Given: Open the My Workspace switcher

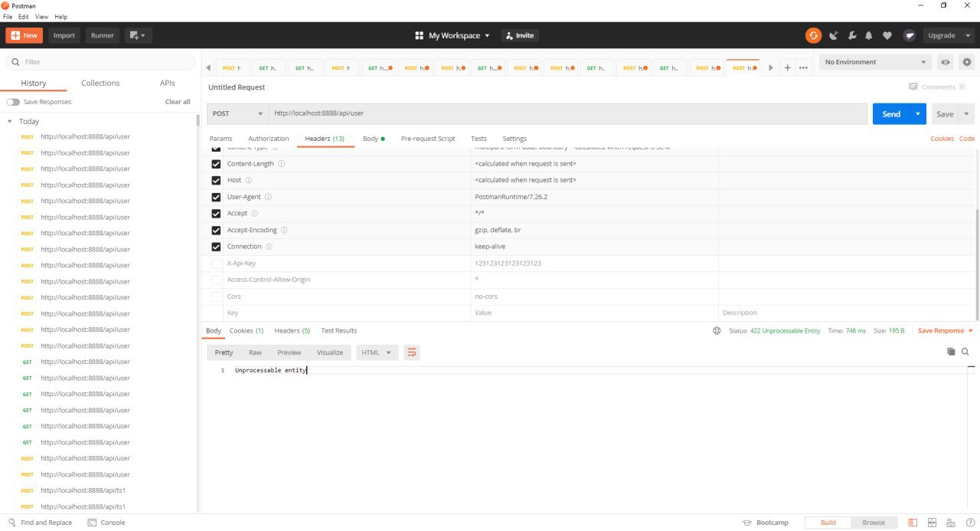Looking at the screenshot, I should 452,35.
